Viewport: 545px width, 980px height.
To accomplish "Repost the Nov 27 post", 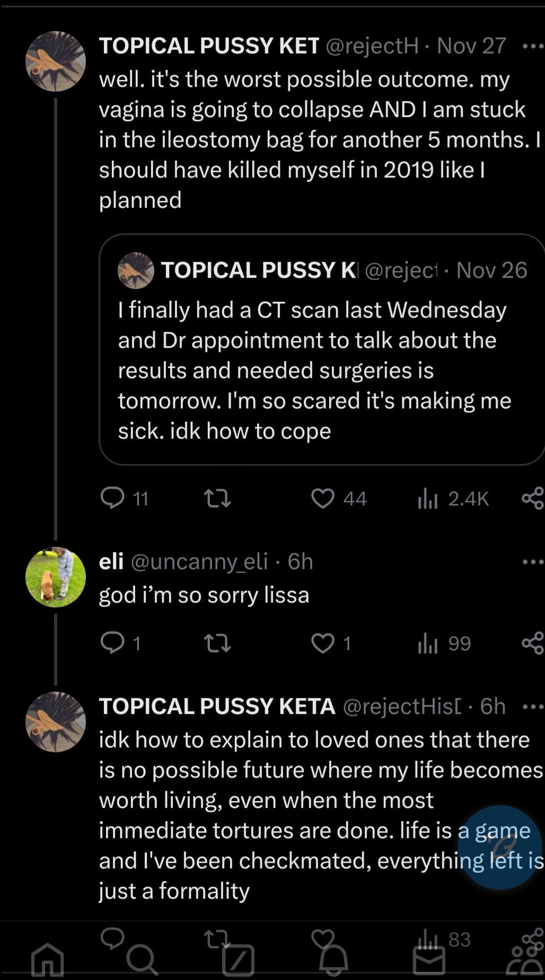I will (x=217, y=498).
